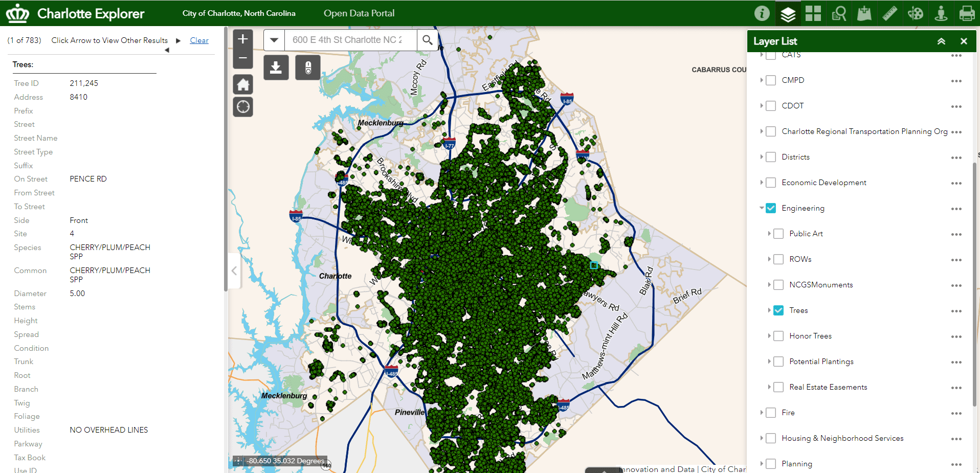This screenshot has width=980, height=473.
Task: Click the results panel scrollbar
Action: 226,159
